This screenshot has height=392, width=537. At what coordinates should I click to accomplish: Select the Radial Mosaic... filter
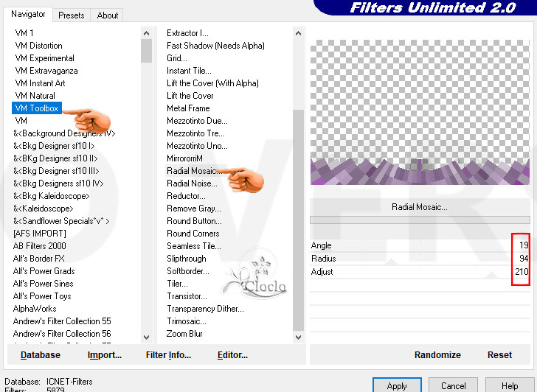pyautogui.click(x=194, y=171)
